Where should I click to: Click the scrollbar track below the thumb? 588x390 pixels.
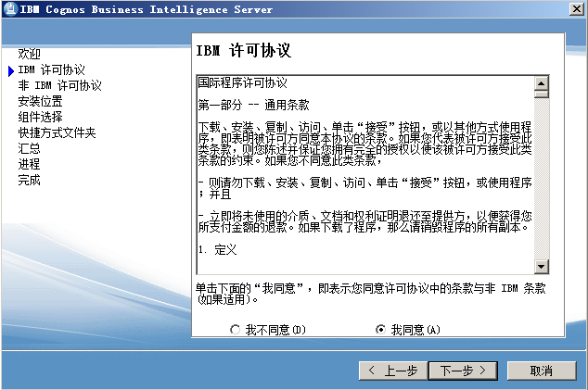541,179
